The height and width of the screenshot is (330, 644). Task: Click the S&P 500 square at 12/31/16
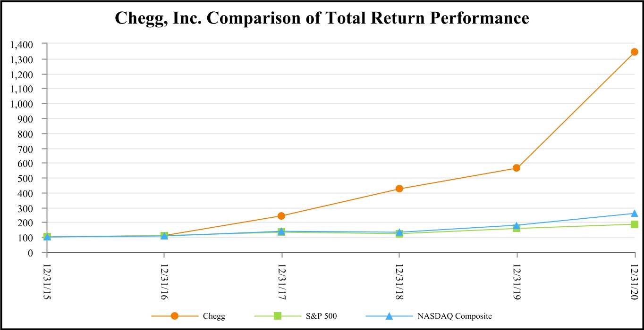pyautogui.click(x=164, y=236)
